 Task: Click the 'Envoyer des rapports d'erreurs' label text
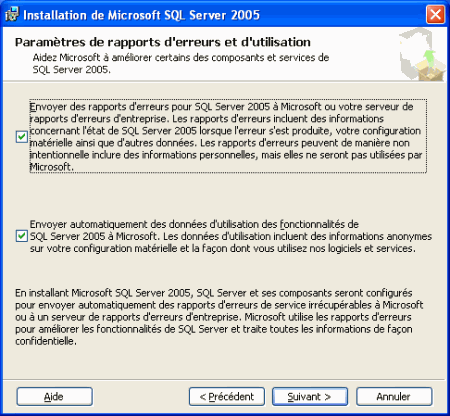(228, 136)
